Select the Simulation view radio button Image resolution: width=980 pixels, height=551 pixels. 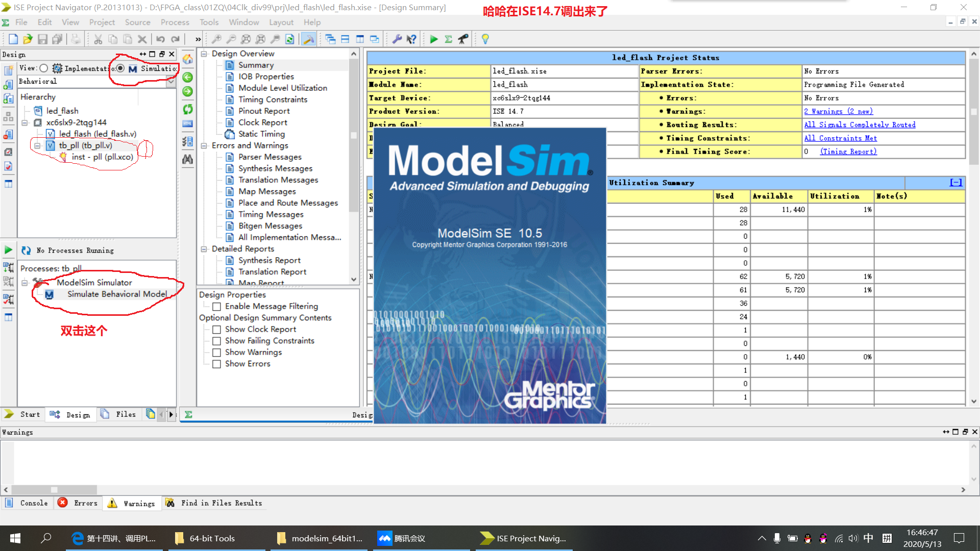[x=120, y=68]
